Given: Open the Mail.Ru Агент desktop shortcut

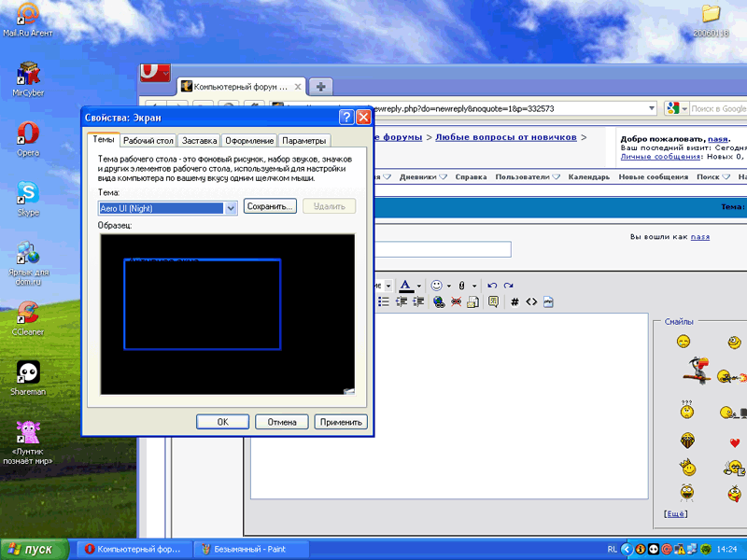Looking at the screenshot, I should point(28,19).
